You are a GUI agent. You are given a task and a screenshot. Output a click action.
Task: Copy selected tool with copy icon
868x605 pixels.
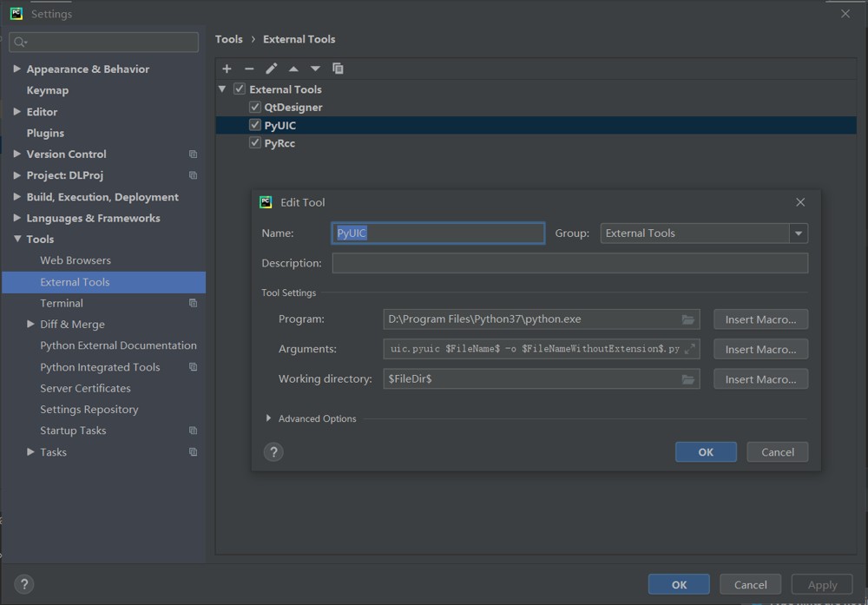coord(338,69)
